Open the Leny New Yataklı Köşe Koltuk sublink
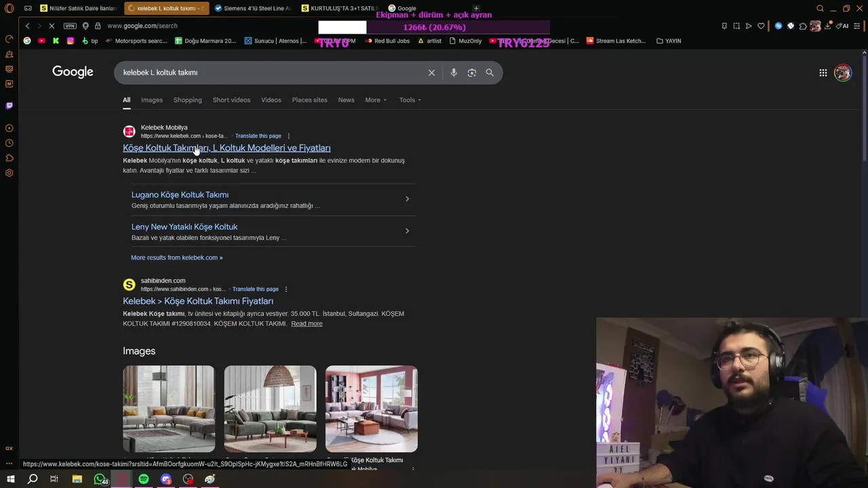 tap(184, 226)
